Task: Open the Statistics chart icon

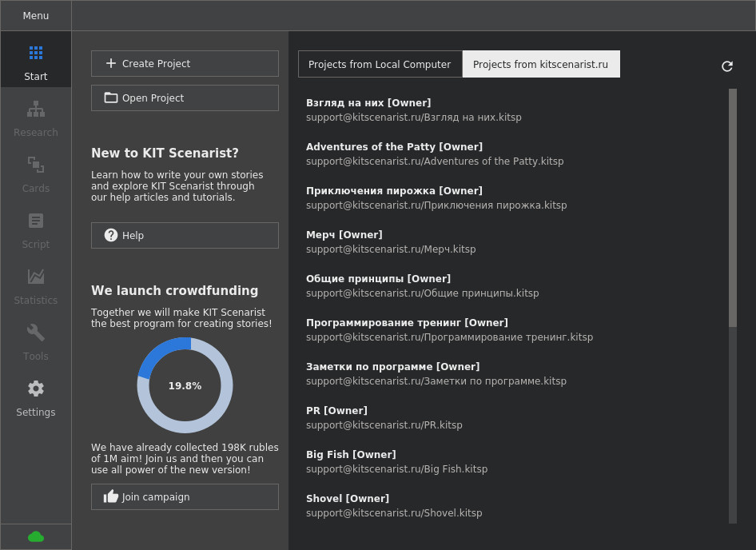Action: [x=36, y=277]
